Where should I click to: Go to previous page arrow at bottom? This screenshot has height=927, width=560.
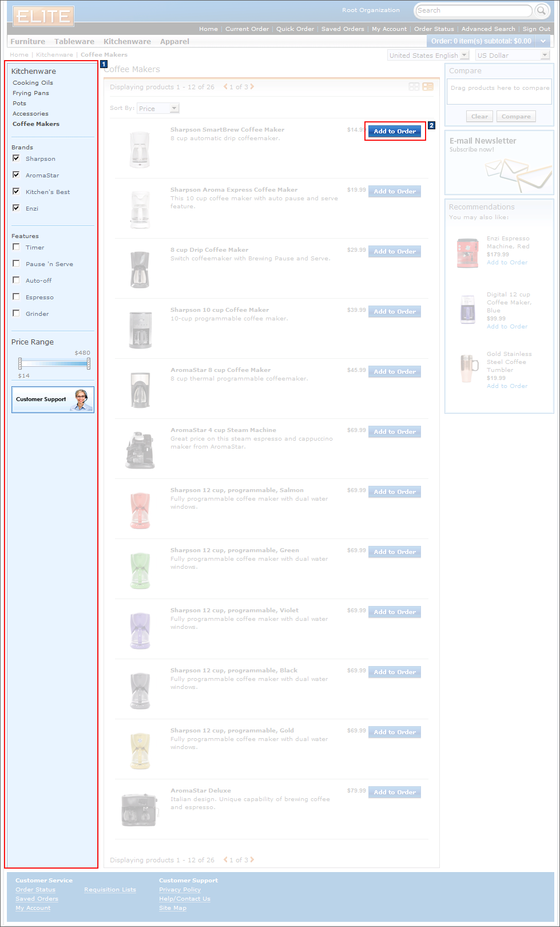[225, 859]
